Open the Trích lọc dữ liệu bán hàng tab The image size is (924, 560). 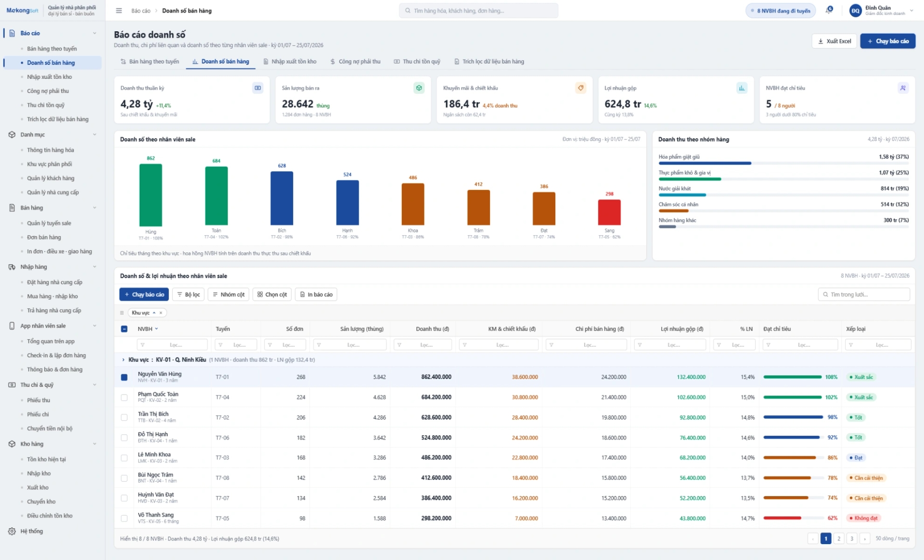click(489, 62)
